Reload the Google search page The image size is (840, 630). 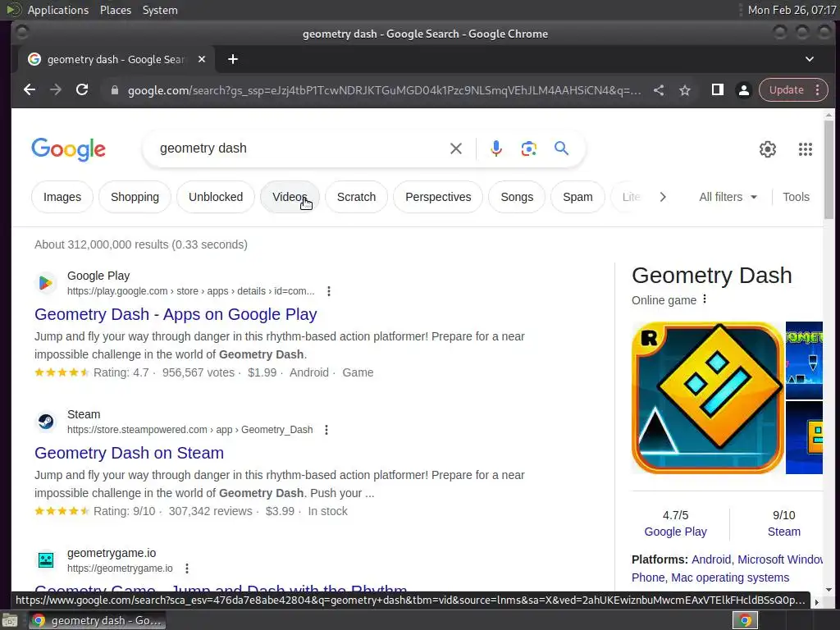point(82,90)
